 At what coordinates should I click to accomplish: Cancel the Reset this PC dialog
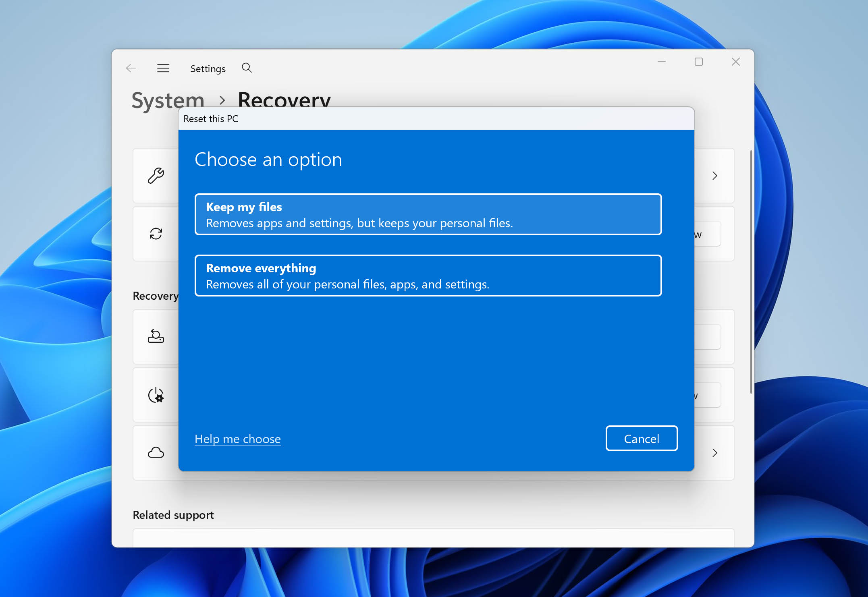(642, 438)
